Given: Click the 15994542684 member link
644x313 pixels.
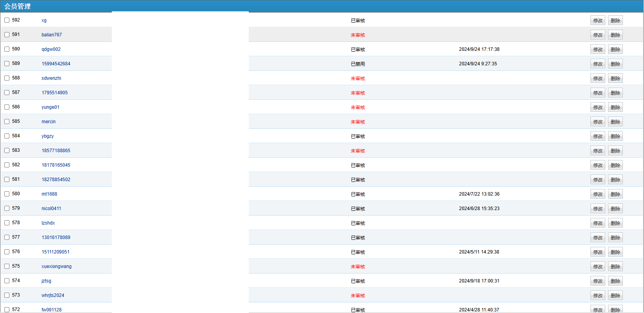Looking at the screenshot, I should [x=56, y=64].
